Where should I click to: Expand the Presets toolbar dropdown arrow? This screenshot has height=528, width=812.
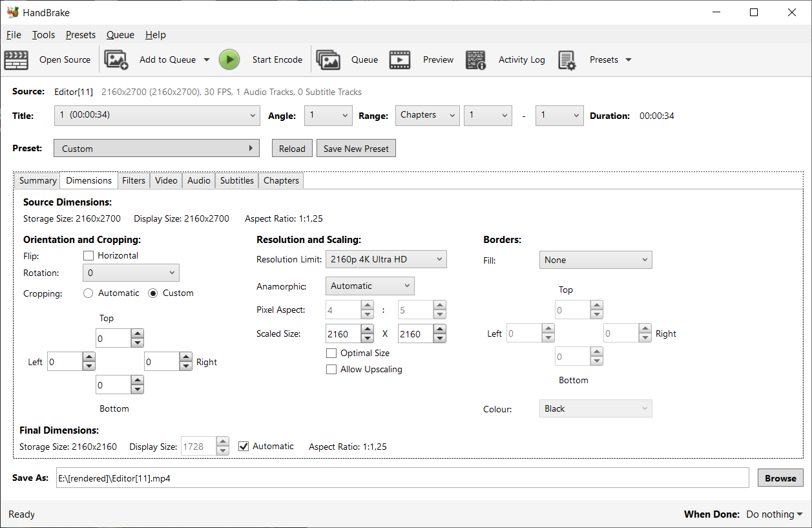(x=629, y=59)
